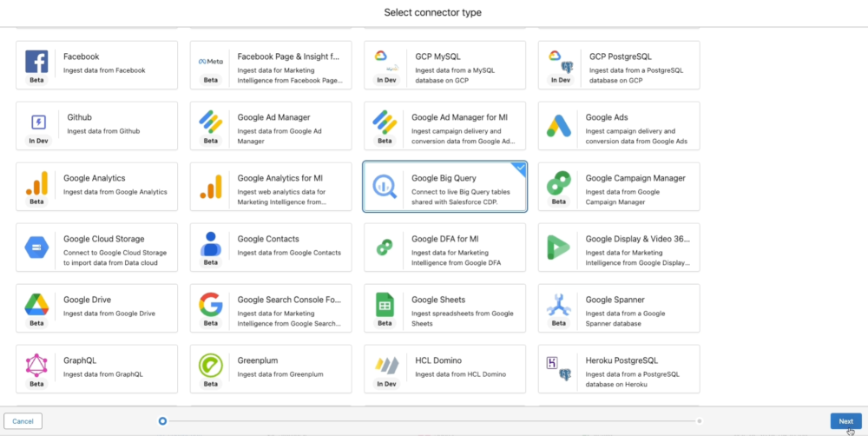Click 'Ingest data from Greenplum' text
This screenshot has width=868, height=436.
tap(279, 374)
